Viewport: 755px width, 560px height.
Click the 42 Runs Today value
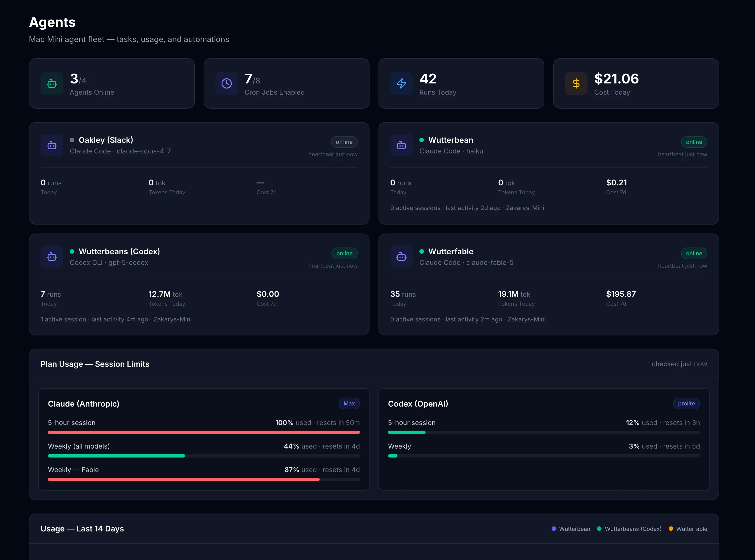[428, 79]
